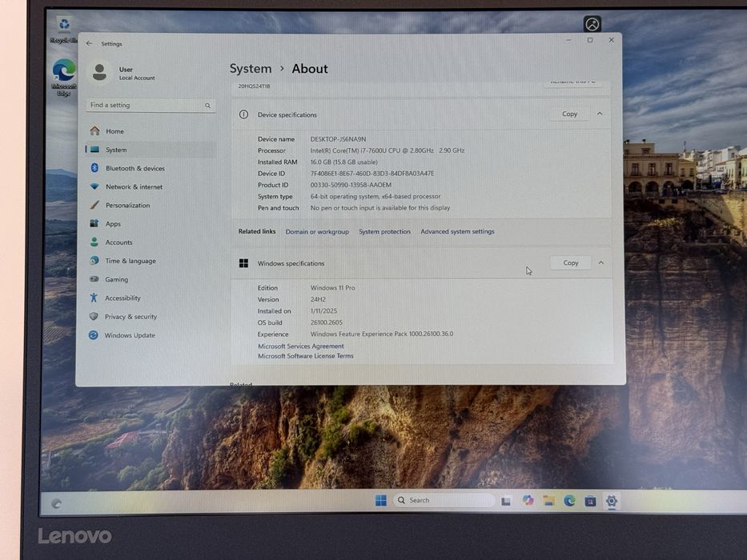Open Personalization settings

(x=151, y=206)
